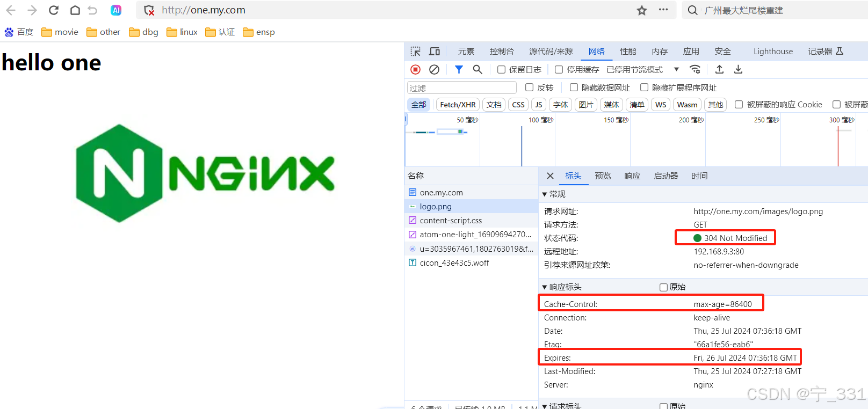Image resolution: width=868 pixels, height=409 pixels.
Task: Open network conditions wifi icon
Action: [695, 69]
